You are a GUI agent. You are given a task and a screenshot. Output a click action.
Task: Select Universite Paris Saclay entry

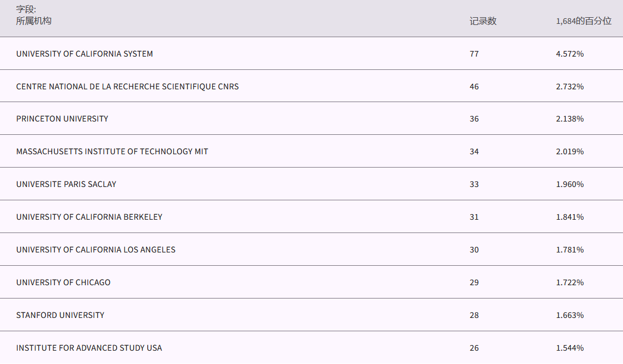[x=66, y=184]
